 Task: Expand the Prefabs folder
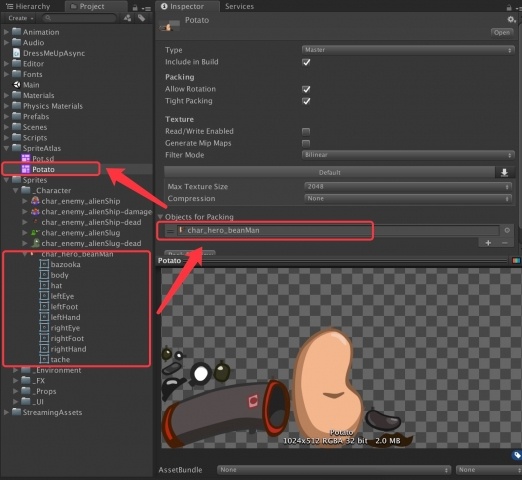[x=6, y=117]
